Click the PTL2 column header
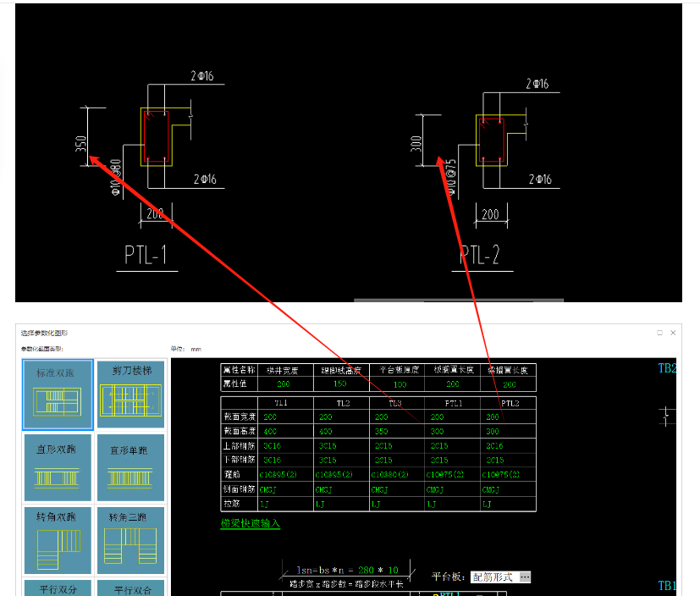The height and width of the screenshot is (596, 700). [x=510, y=403]
